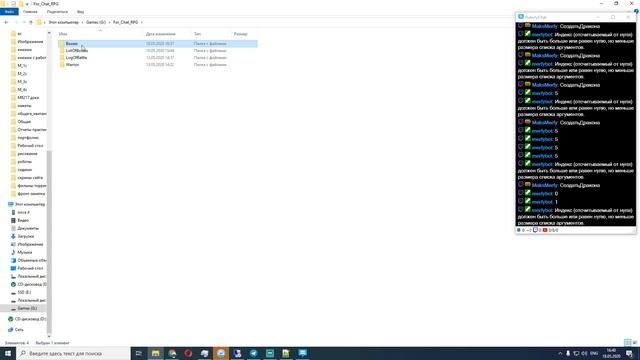Click the Twitch counter icon in the chat status bar

click(x=535, y=230)
